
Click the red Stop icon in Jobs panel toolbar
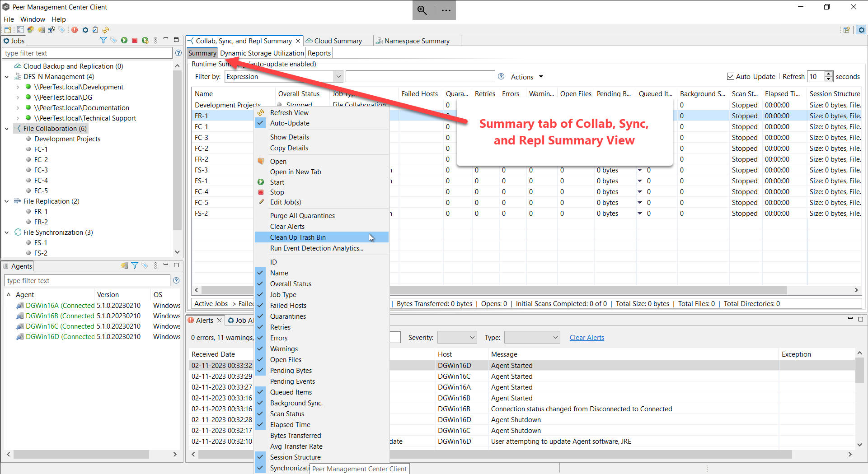click(135, 41)
